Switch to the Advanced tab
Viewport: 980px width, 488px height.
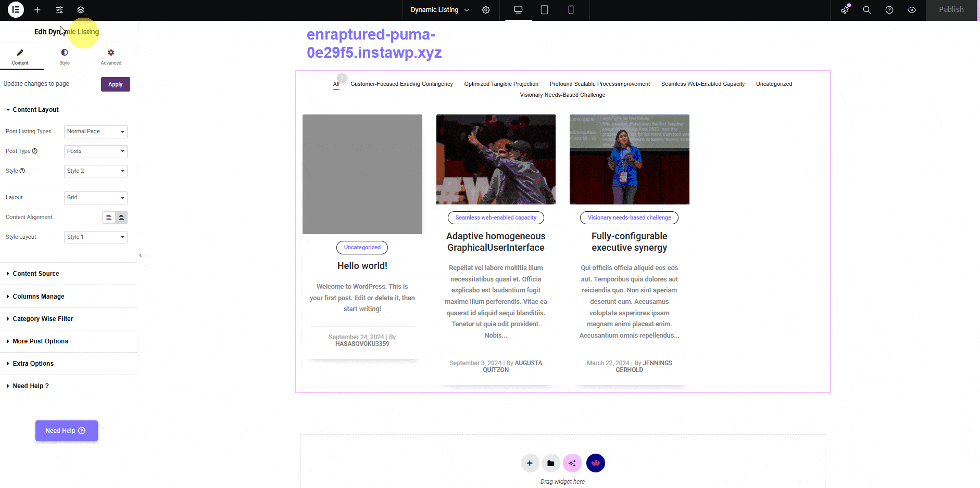pyautogui.click(x=111, y=57)
